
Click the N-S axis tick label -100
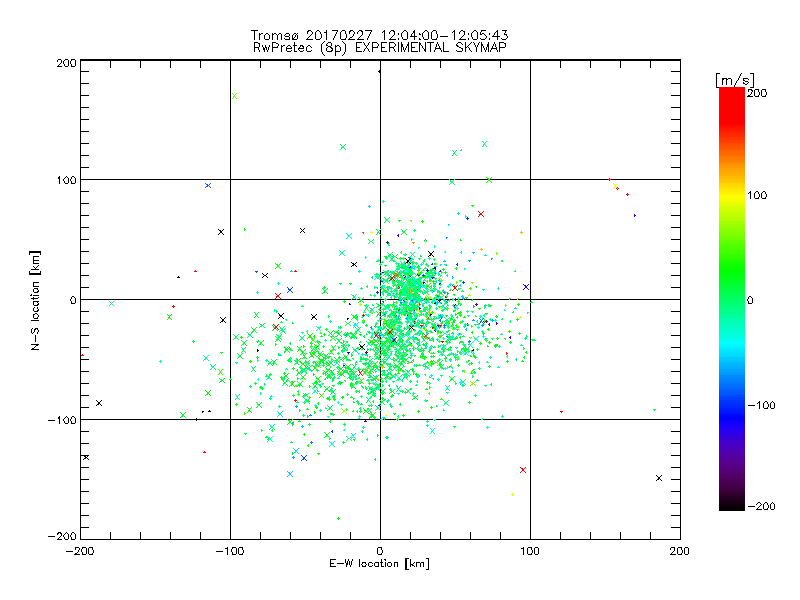point(62,420)
